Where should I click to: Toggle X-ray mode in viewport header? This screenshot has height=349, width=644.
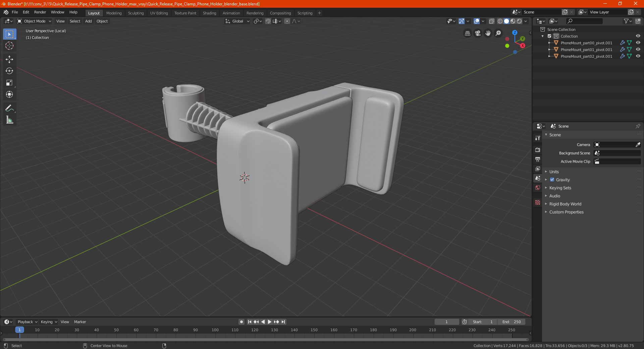click(x=491, y=21)
